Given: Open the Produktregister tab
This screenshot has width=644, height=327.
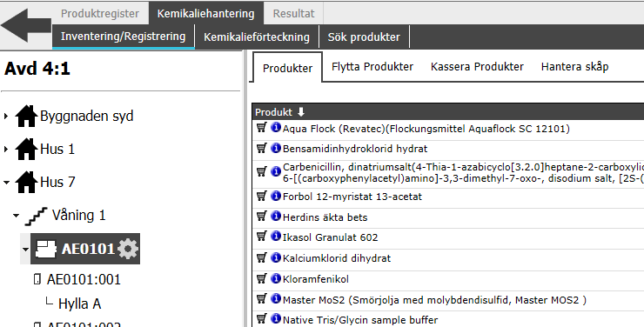Looking at the screenshot, I should pyautogui.click(x=100, y=14).
